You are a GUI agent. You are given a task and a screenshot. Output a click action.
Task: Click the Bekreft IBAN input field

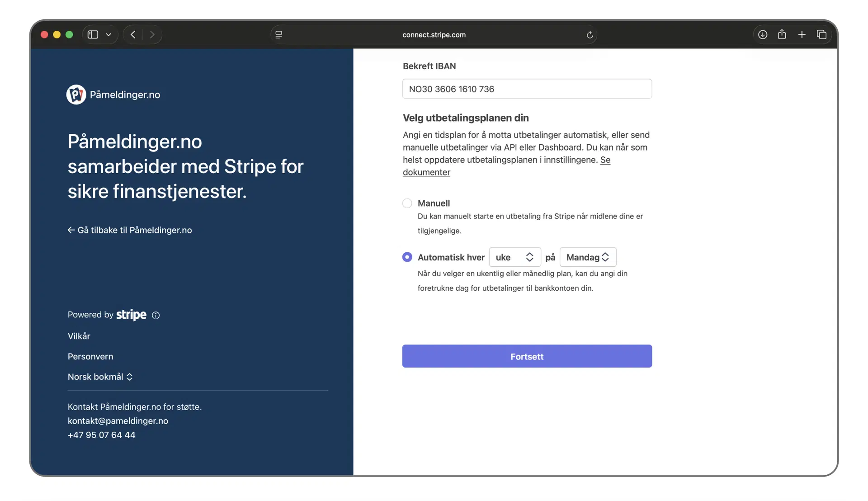click(527, 89)
